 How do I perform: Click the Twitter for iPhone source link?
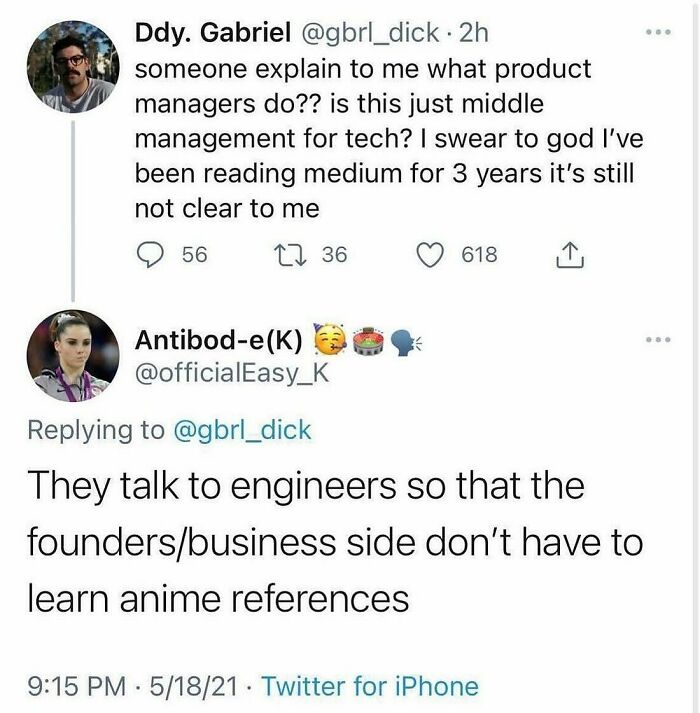370,687
